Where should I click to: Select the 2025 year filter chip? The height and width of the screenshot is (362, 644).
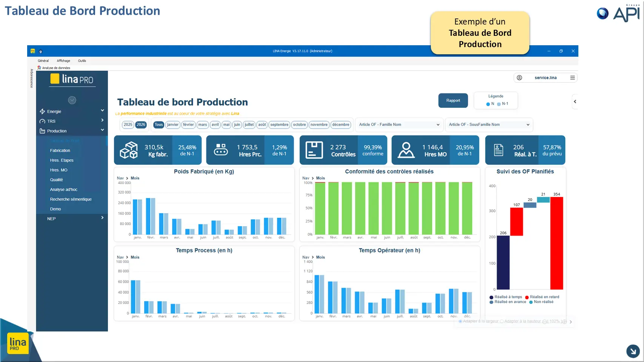[x=128, y=125]
